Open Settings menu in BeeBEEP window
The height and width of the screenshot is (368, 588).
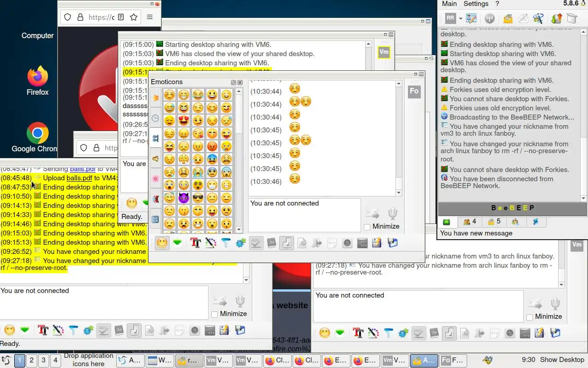[x=476, y=4]
